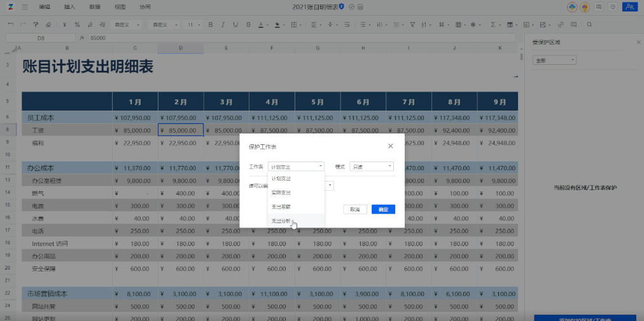Click the clear formatting eraser icon
Image resolution: width=644 pixels, height=321 pixels.
[x=48, y=25]
